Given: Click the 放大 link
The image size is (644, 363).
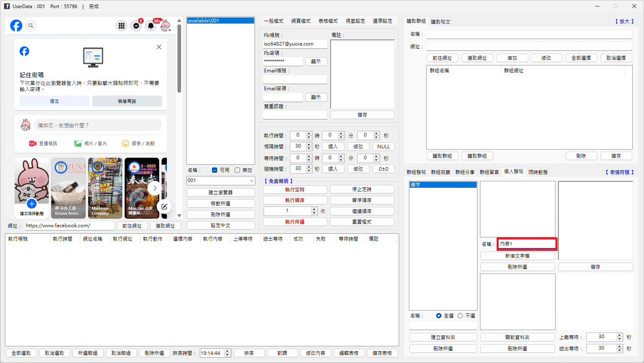Looking at the screenshot, I should [x=624, y=22].
